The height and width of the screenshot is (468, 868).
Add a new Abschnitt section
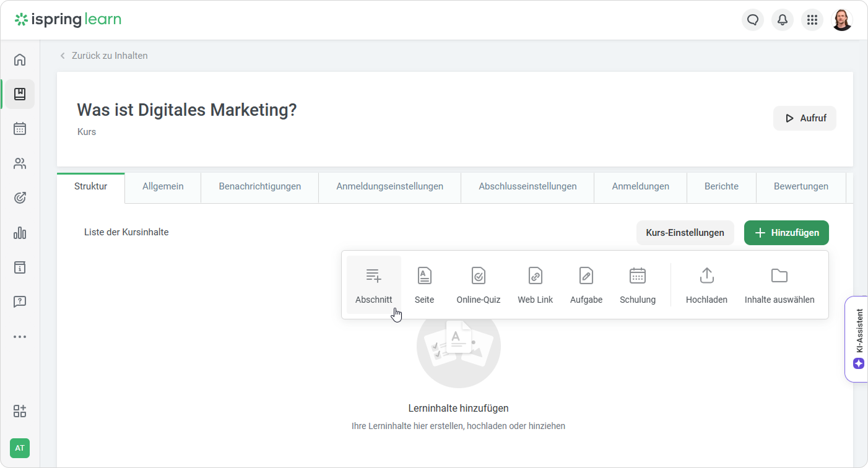tap(373, 285)
